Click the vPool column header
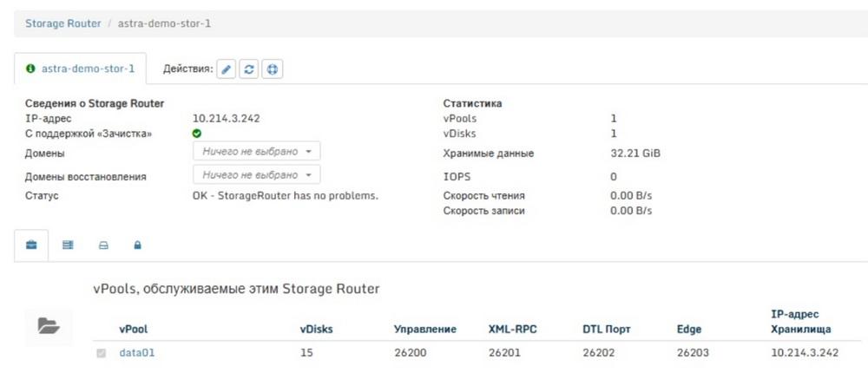The image size is (868, 373). [x=134, y=330]
